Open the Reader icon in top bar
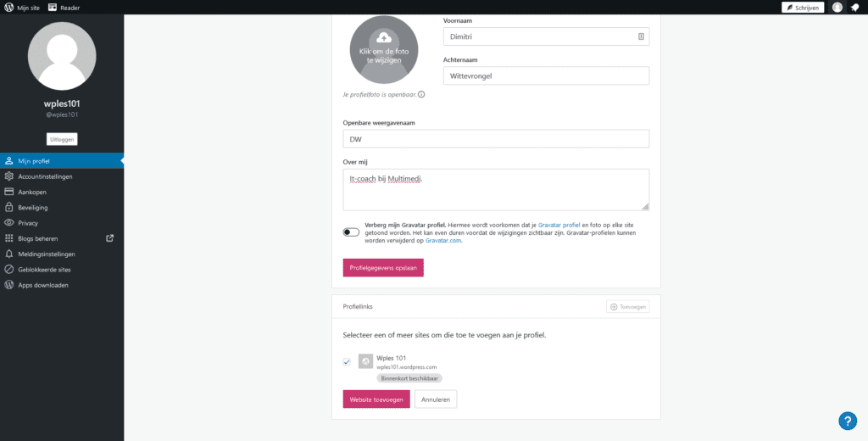 53,7
